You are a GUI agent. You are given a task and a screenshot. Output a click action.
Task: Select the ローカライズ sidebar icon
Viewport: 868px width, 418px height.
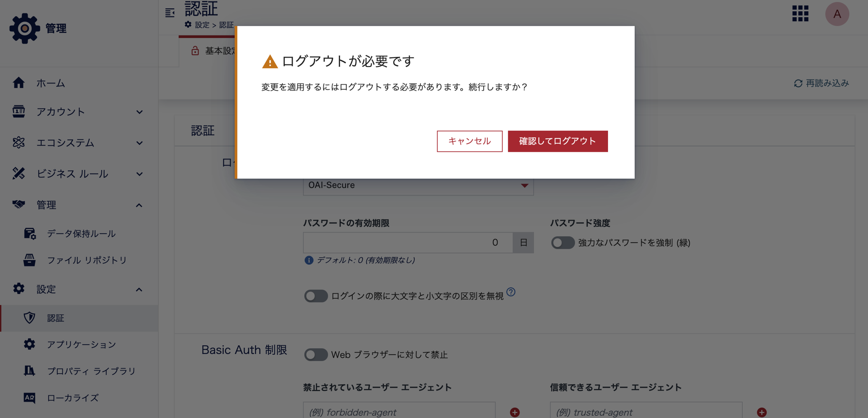point(29,398)
